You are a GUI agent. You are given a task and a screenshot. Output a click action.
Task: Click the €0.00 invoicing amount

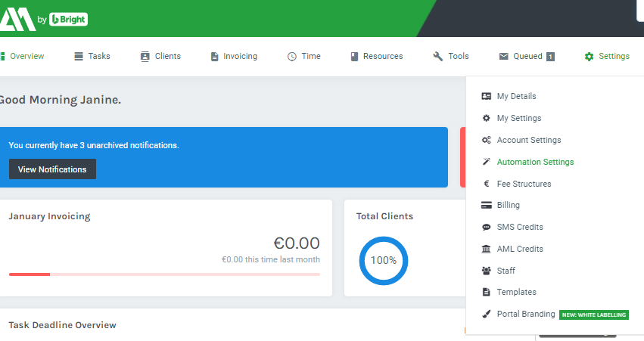[x=297, y=243]
